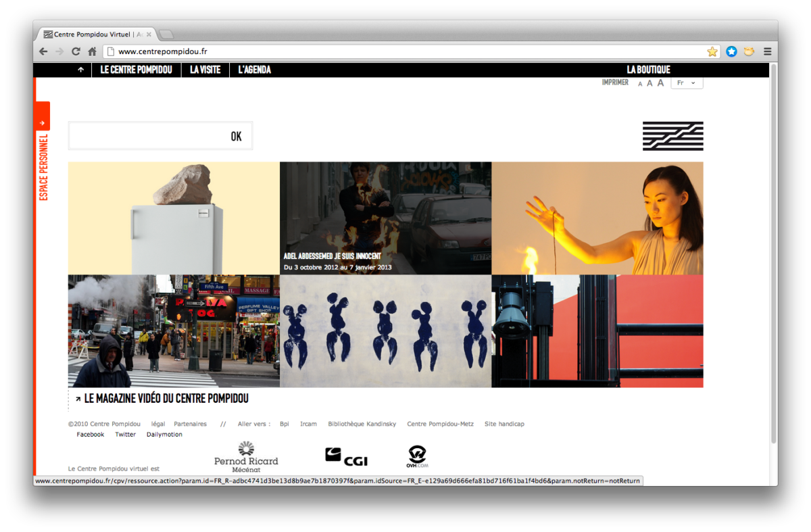Click the blue star extension icon
Viewport: 811px width, 532px height.
point(731,51)
